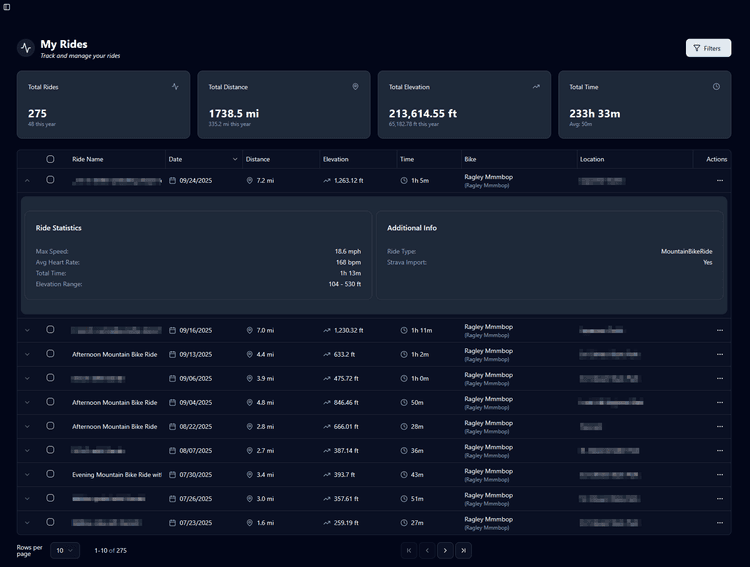This screenshot has height=567, width=750.
Task: Select all rides with header checkbox
Action: (50, 159)
